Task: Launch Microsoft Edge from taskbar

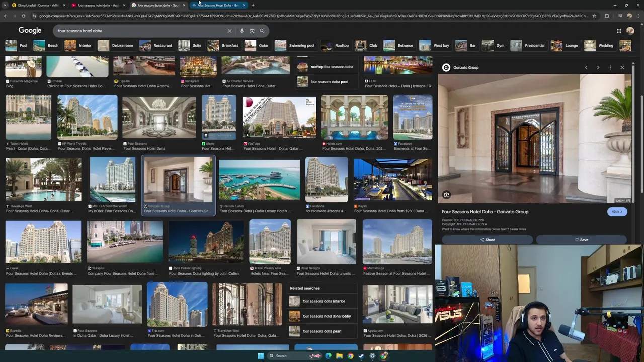Action: (x=328, y=356)
